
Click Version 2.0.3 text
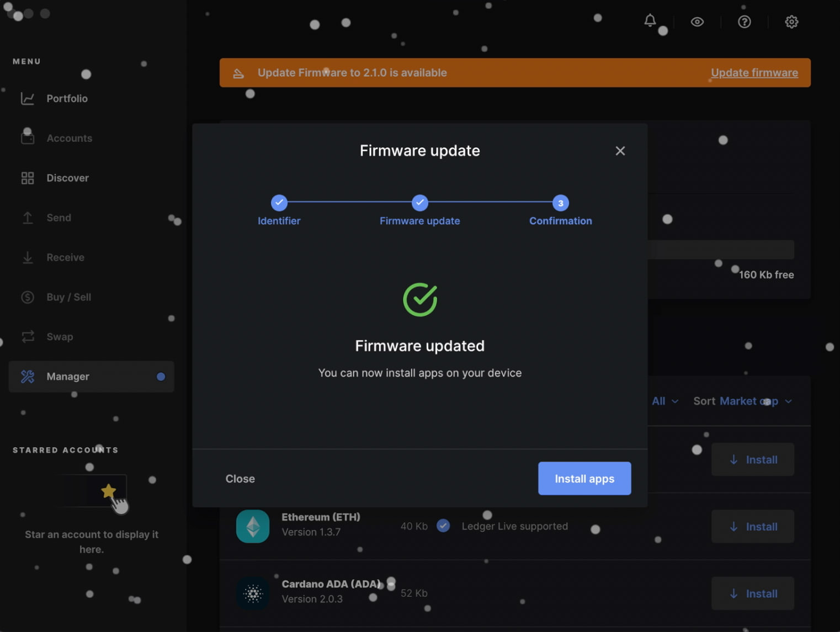pos(312,599)
